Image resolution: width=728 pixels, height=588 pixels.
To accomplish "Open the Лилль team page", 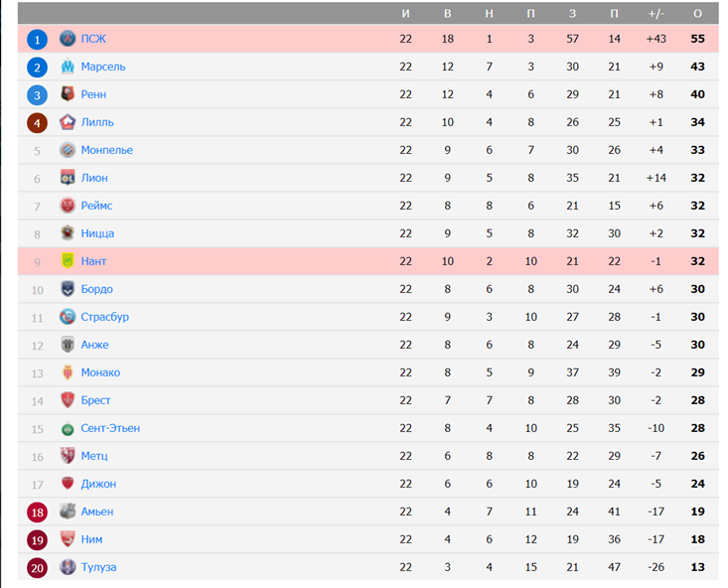I will click(x=97, y=122).
